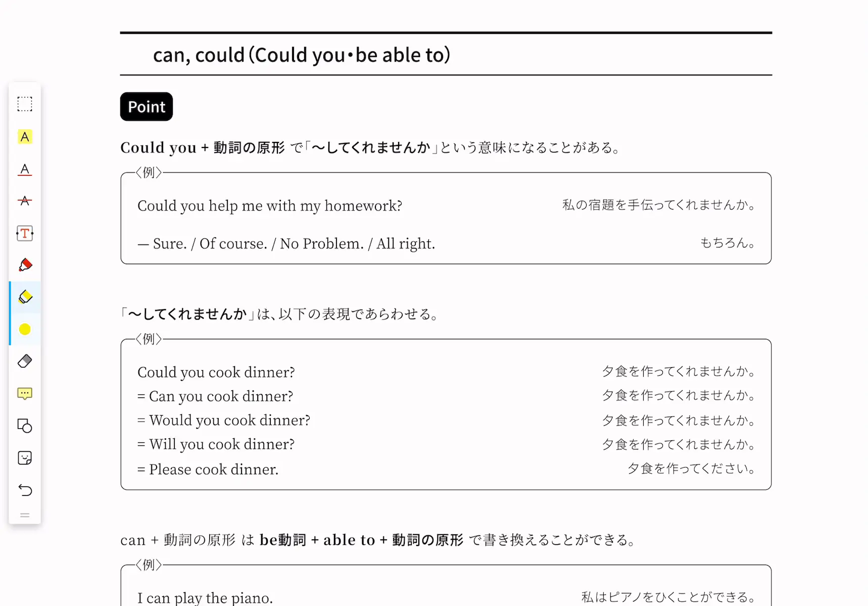Click the sentence 'Could you help me with my homework?'

[270, 206]
